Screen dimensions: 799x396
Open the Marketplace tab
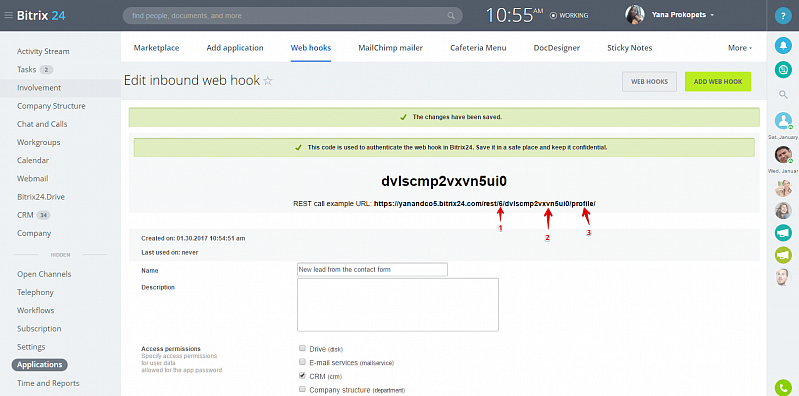[x=156, y=48]
